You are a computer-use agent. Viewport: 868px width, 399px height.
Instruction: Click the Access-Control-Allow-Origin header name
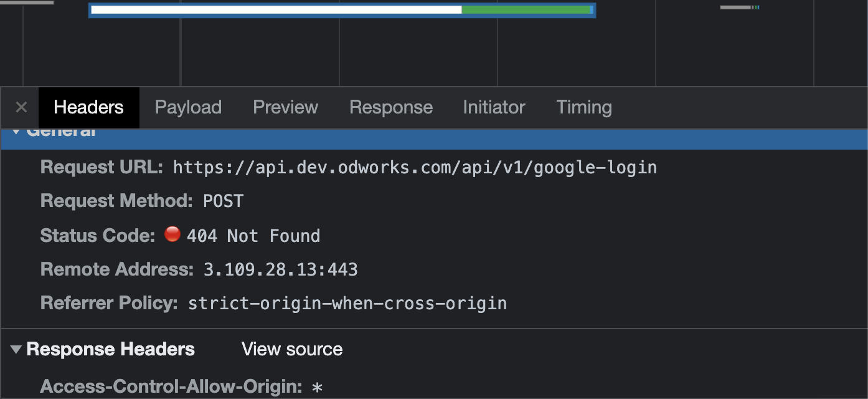(171, 387)
